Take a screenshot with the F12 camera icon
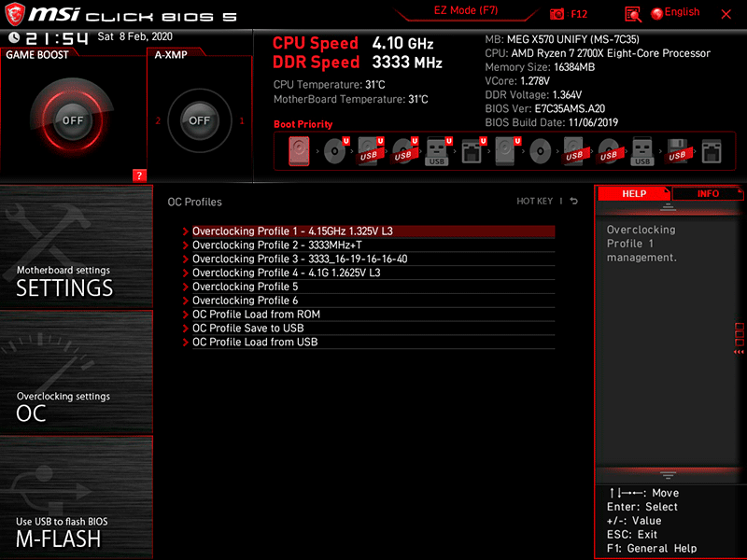 557,14
